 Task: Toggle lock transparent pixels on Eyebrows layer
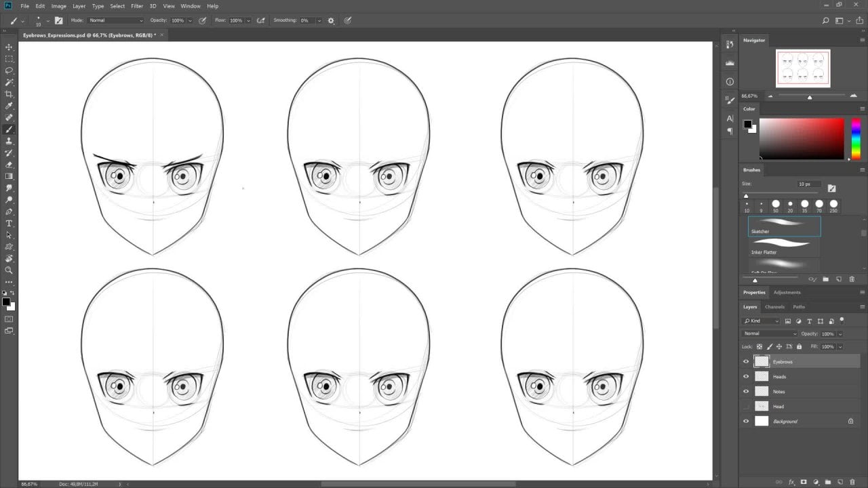point(759,346)
